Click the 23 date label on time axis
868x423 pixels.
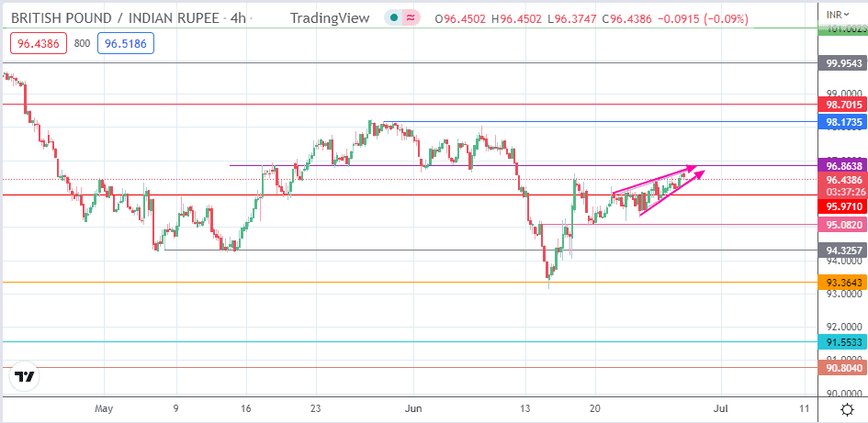pos(316,409)
